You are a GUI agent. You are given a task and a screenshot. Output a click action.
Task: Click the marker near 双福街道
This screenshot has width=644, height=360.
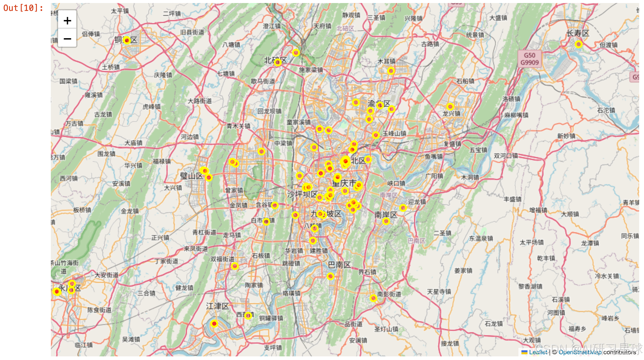(235, 266)
